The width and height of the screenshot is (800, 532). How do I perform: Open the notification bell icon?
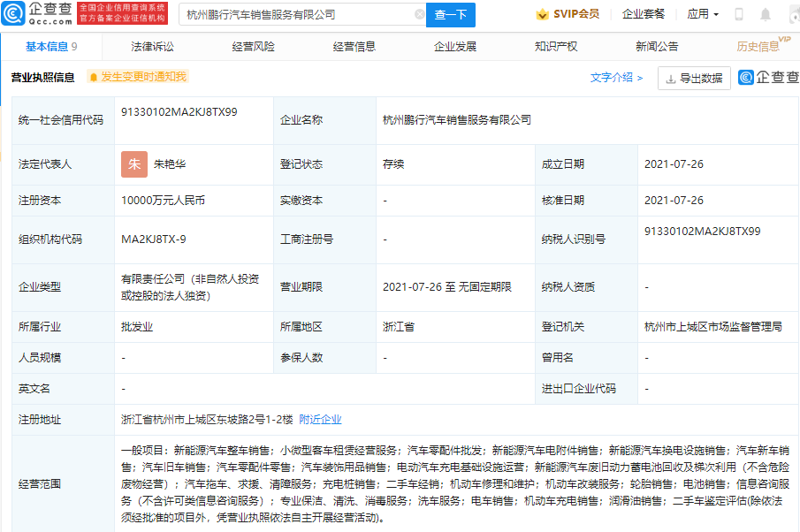[x=764, y=15]
